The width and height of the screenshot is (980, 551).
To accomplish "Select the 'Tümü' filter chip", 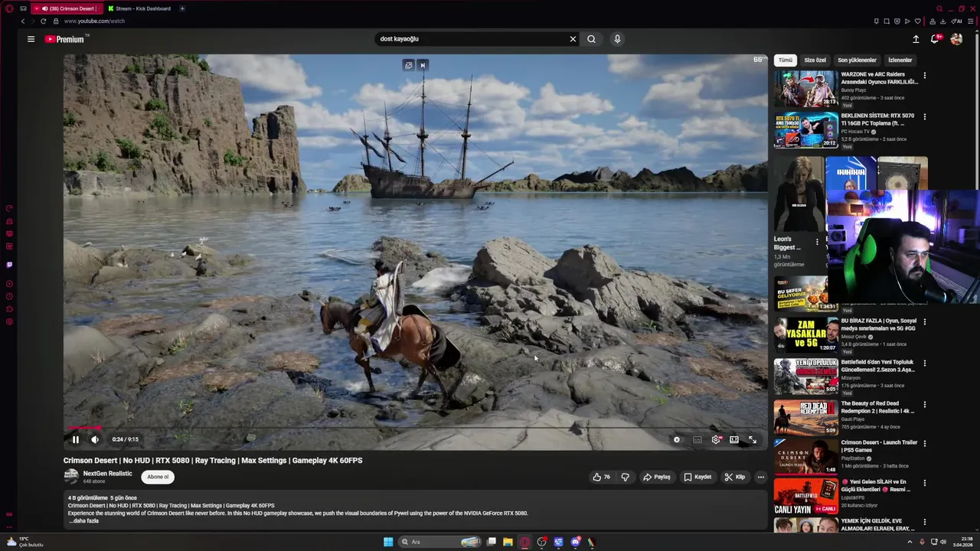I will pos(786,60).
